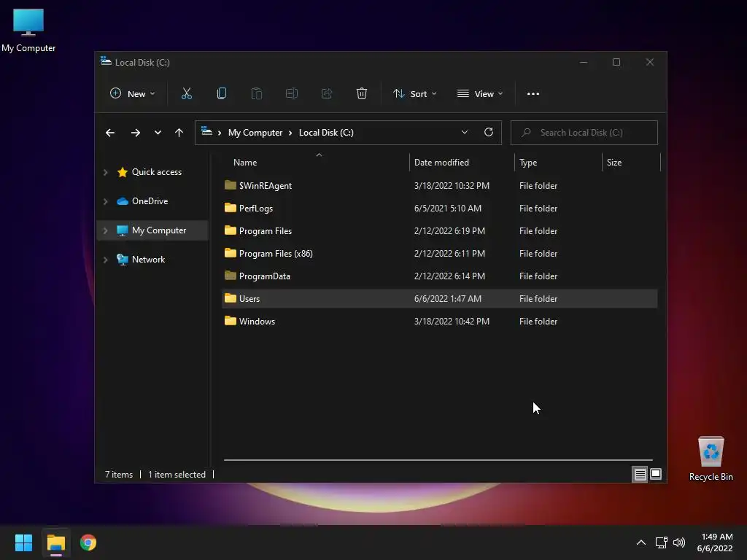Click the Users date 6/6/2022 1:47 AM
Viewport: 747px width, 560px height.
tap(448, 298)
